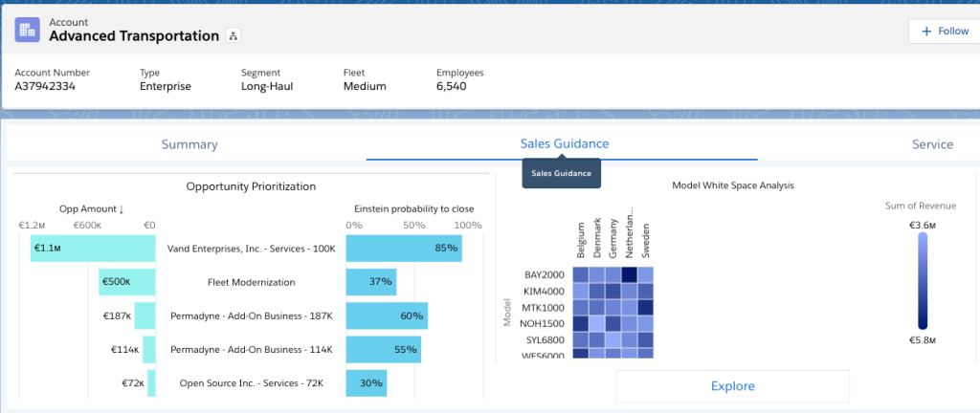Sort by Opp Amount column header
The image size is (980, 413).
pos(92,209)
